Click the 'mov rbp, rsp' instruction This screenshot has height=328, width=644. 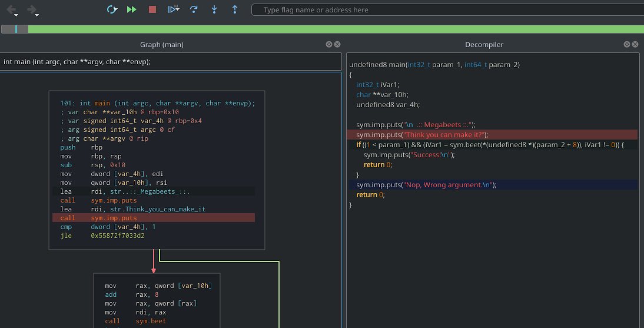(91, 156)
